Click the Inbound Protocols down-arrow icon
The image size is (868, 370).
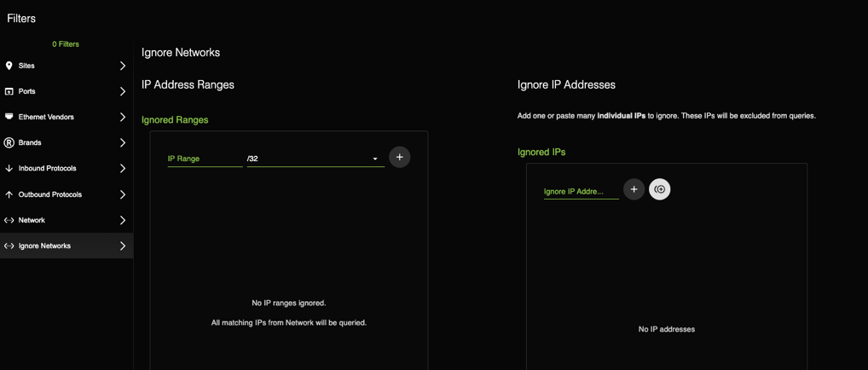pos(9,169)
